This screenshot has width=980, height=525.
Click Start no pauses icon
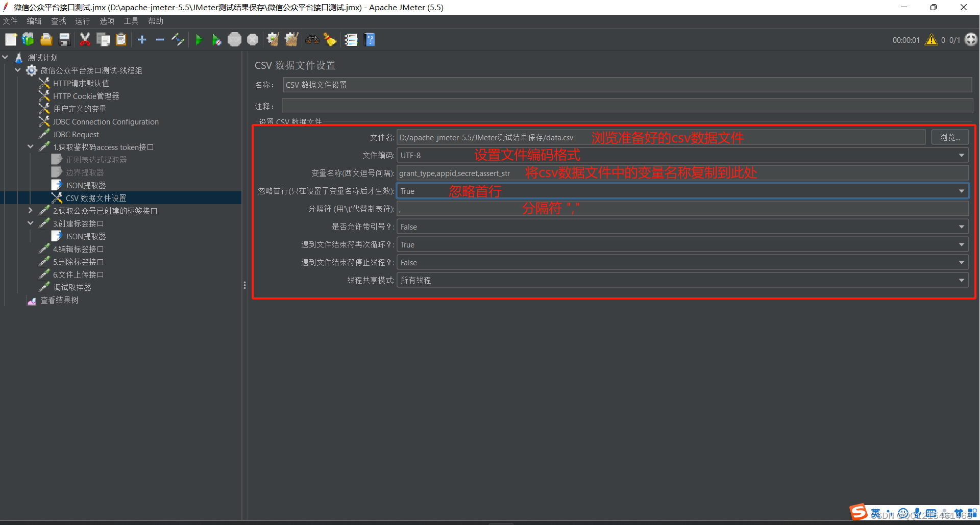pyautogui.click(x=216, y=40)
